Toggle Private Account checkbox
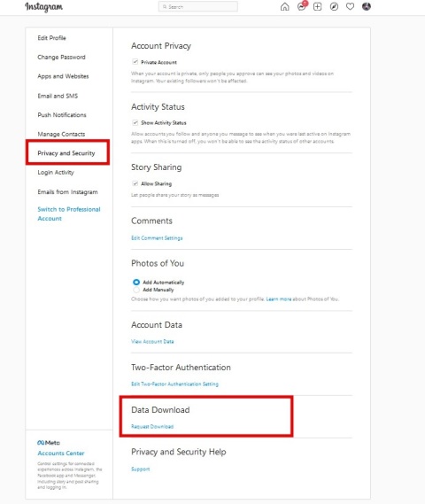This screenshot has width=425, height=504. [135, 62]
